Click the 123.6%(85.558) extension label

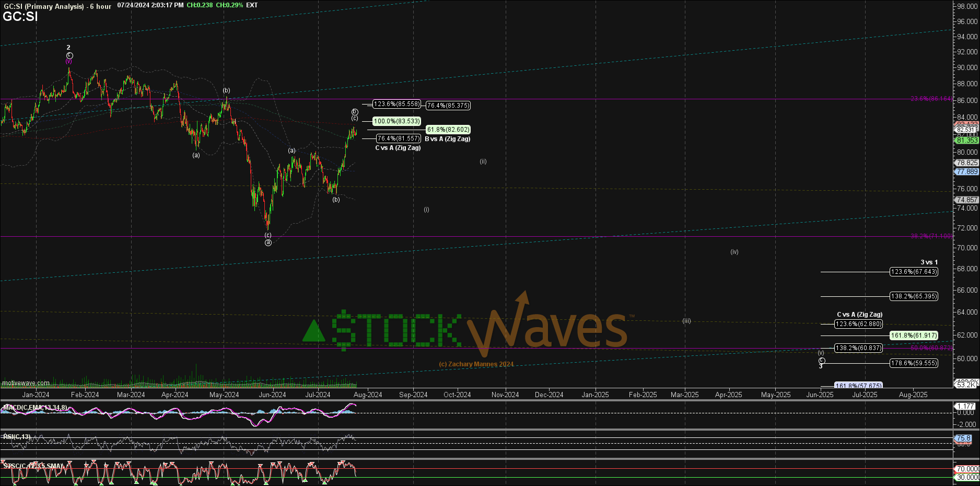tap(396, 104)
